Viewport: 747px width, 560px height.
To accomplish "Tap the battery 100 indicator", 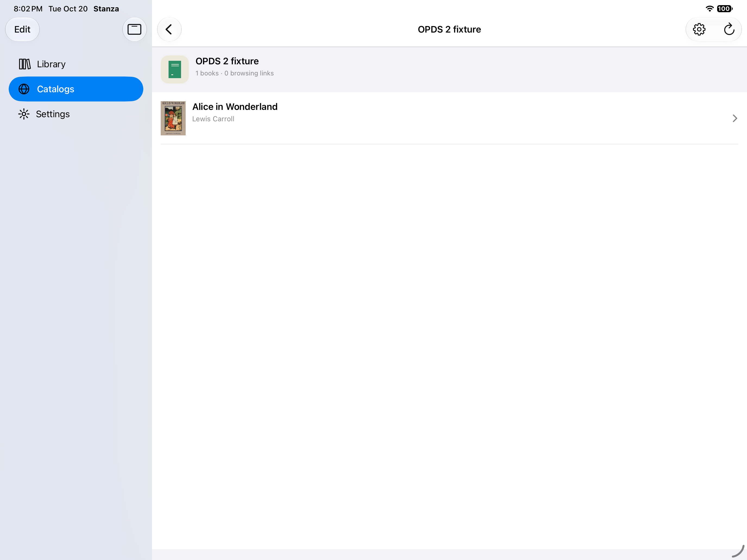I will pos(725,9).
